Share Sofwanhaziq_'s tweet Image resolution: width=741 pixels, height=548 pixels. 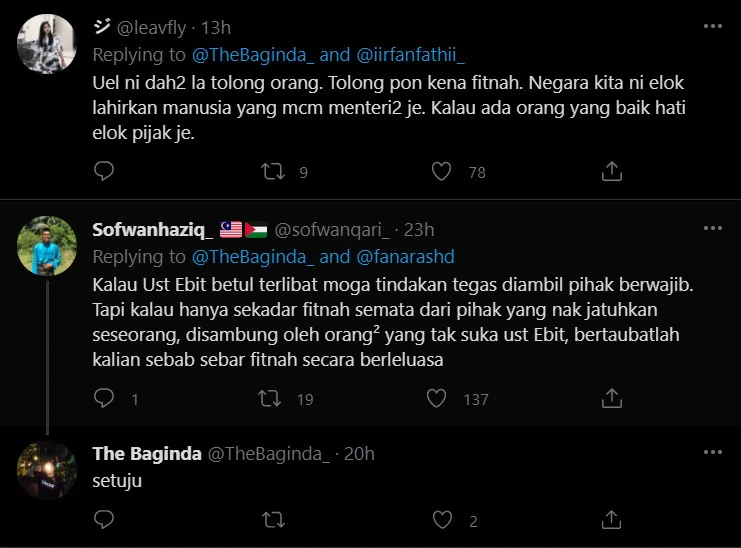(611, 399)
